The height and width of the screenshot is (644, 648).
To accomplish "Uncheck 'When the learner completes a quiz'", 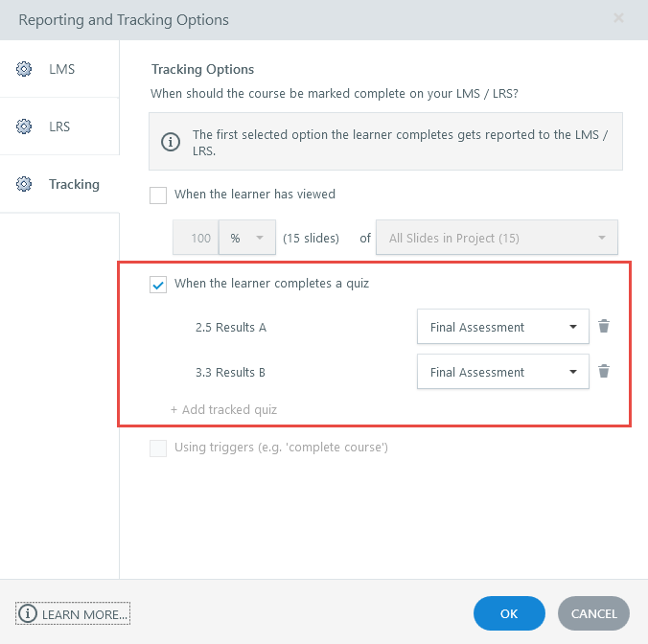I will click(158, 284).
